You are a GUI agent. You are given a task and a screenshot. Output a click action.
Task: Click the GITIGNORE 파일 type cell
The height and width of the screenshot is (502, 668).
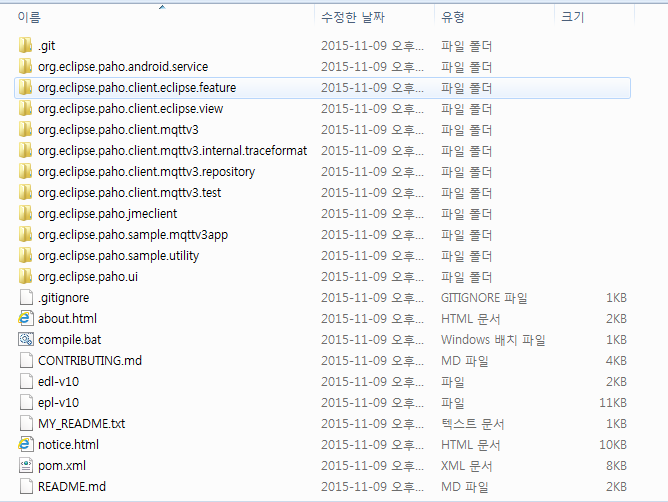[x=484, y=297]
